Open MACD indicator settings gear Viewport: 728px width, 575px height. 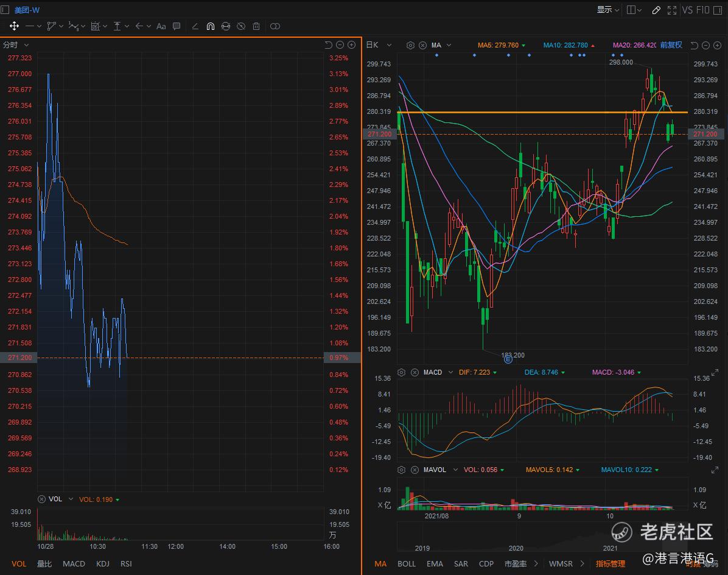(401, 372)
